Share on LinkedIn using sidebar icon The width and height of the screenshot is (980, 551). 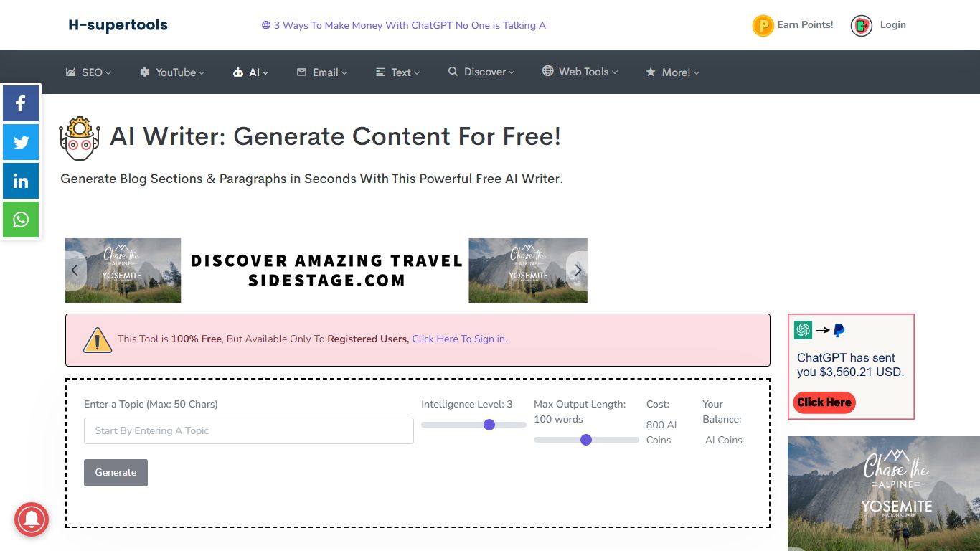[21, 181]
